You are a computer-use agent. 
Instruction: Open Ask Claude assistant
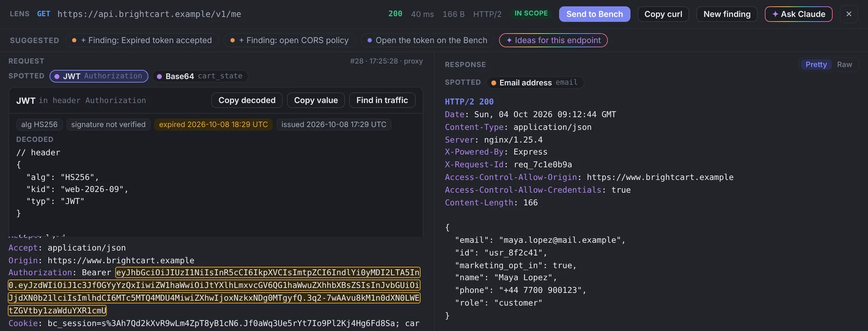point(798,14)
